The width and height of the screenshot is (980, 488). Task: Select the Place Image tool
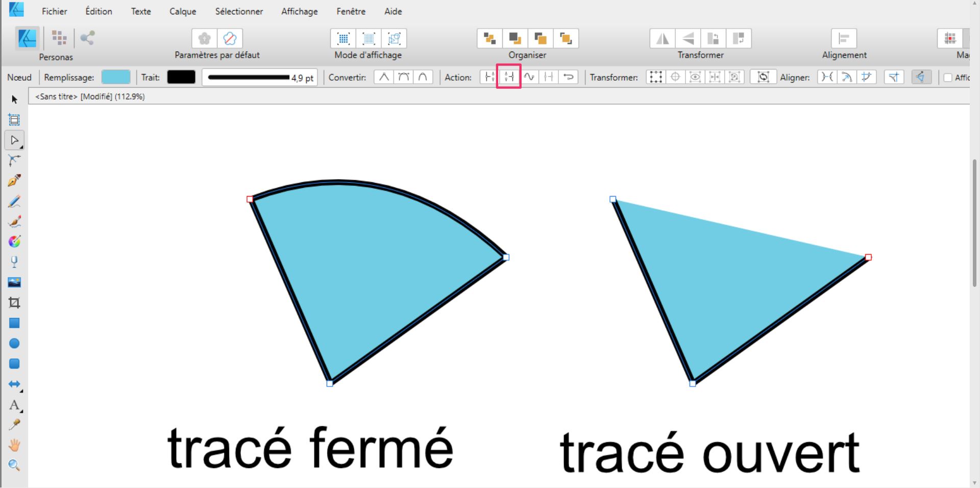[14, 282]
